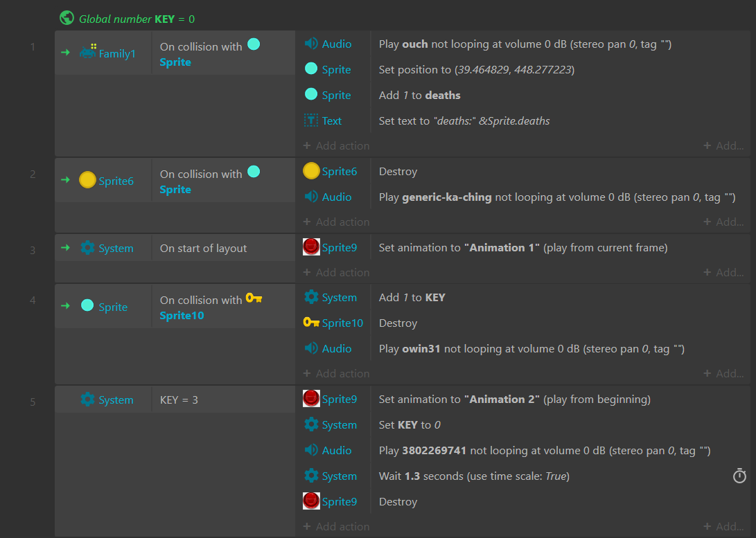Select the Set position to action
Image resolution: width=756 pixels, height=538 pixels.
(x=476, y=69)
